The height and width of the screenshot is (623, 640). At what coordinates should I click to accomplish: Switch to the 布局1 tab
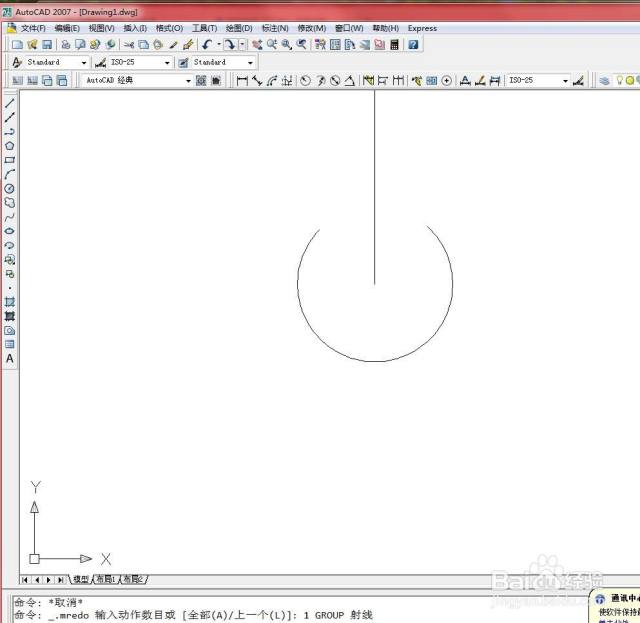pyautogui.click(x=106, y=579)
